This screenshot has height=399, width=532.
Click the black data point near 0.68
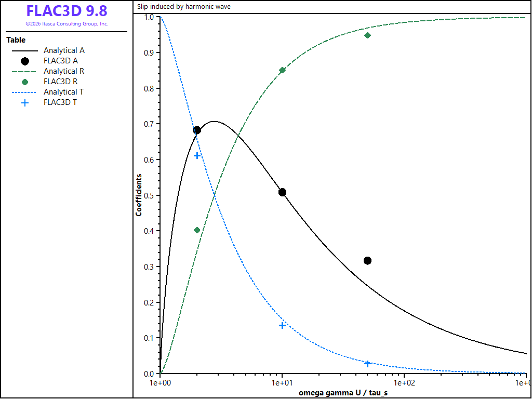(x=197, y=130)
